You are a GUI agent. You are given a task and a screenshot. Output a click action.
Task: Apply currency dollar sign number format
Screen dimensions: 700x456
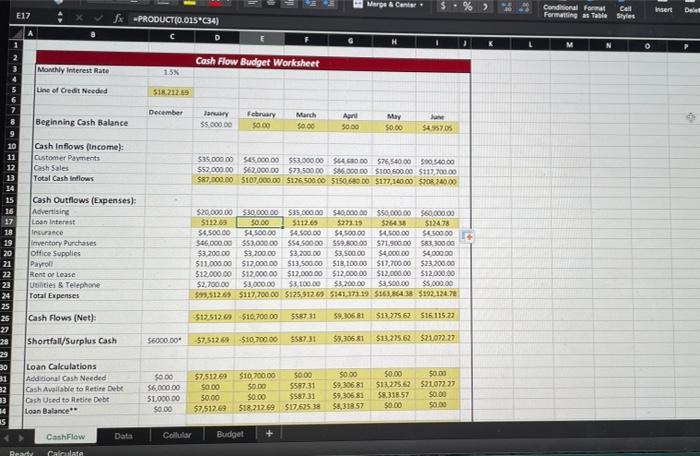pos(443,5)
